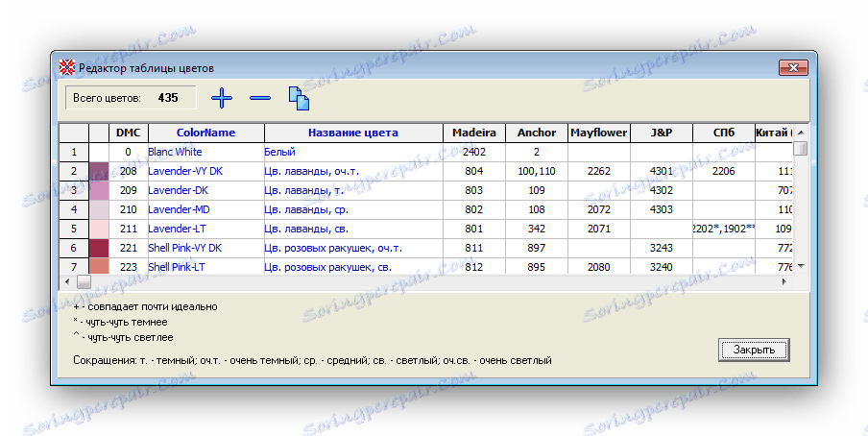Click the copy color table icon
868x436 pixels.
coord(299,99)
